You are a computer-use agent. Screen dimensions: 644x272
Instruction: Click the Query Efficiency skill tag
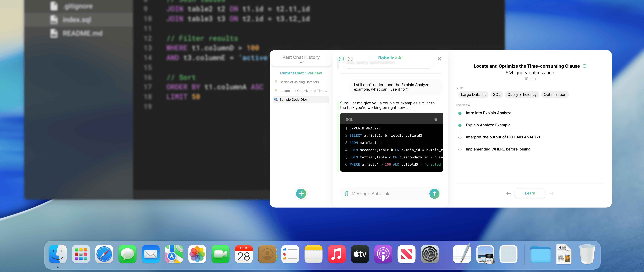point(522,95)
